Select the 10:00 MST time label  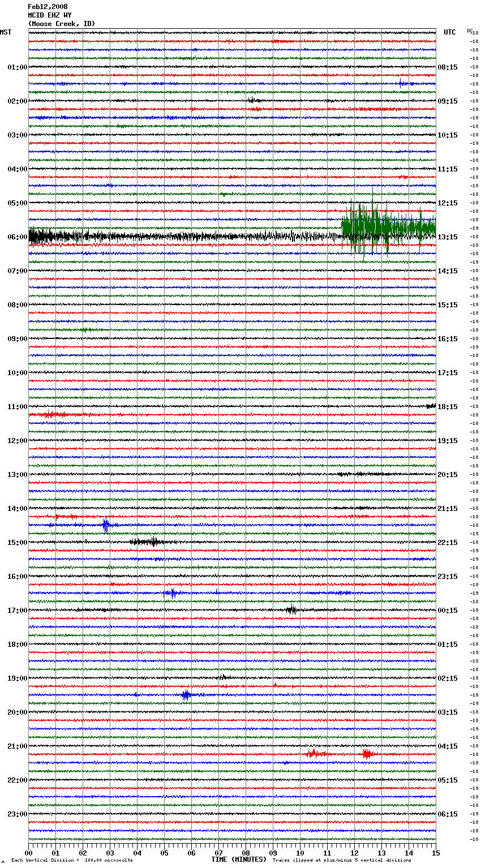click(18, 373)
